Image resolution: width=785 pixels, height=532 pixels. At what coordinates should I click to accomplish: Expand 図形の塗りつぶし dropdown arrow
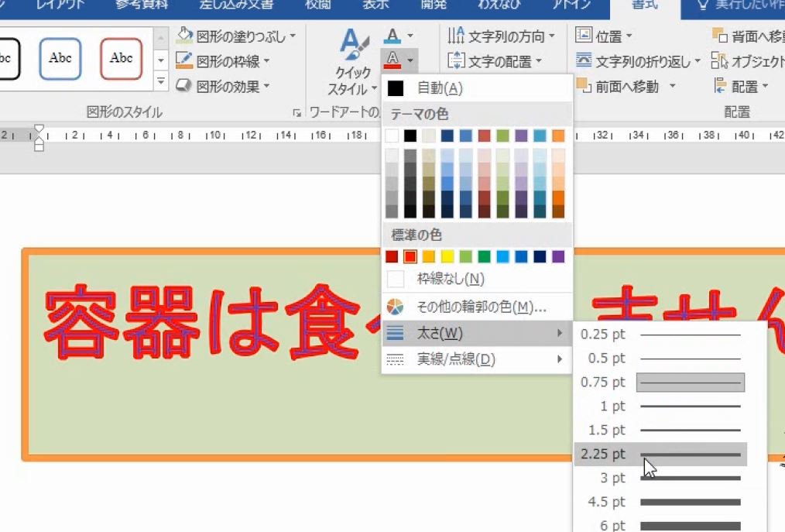click(x=293, y=36)
